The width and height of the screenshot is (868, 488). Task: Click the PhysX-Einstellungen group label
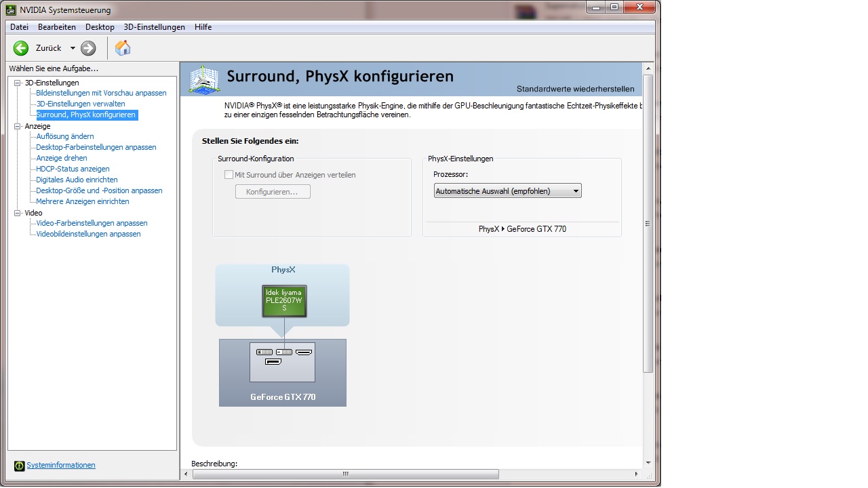[460, 159]
